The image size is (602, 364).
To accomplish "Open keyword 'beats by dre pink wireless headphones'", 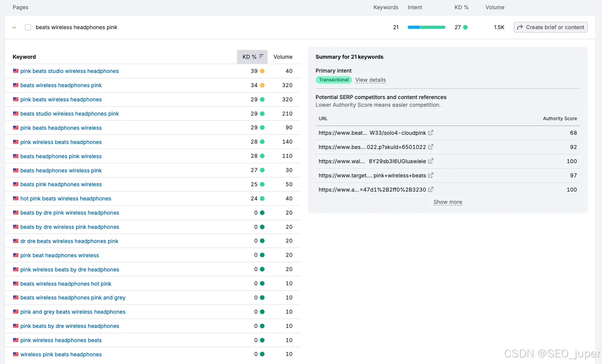I will pos(70,213).
